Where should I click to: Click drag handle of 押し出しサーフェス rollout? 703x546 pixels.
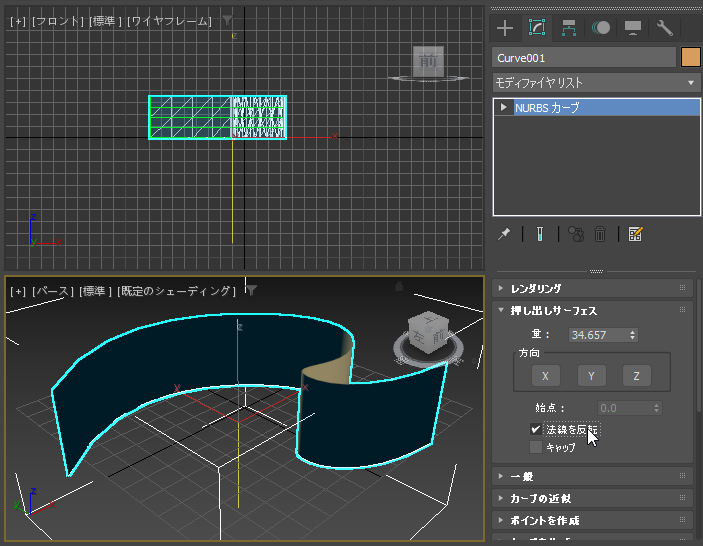click(x=682, y=310)
